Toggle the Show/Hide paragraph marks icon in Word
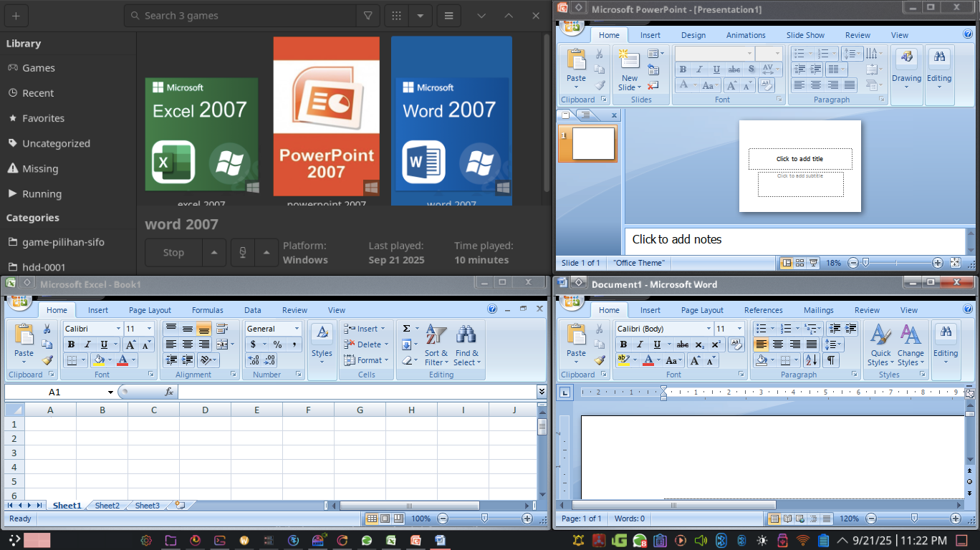 (831, 360)
